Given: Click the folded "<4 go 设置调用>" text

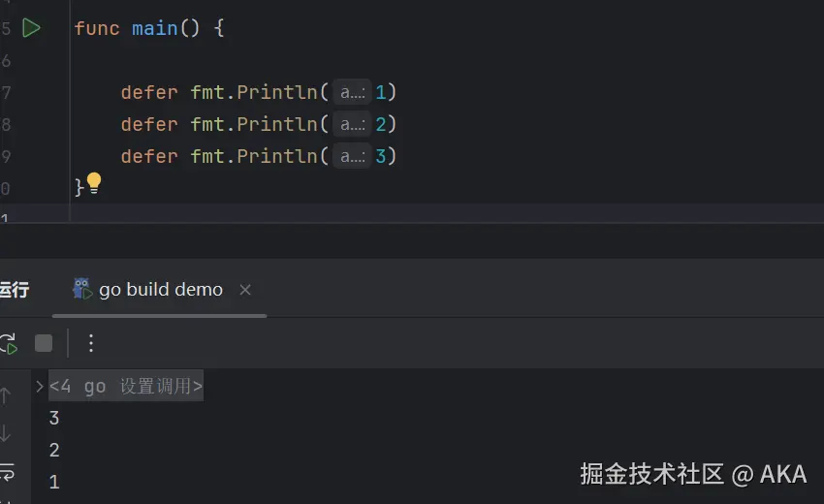Looking at the screenshot, I should [126, 387].
